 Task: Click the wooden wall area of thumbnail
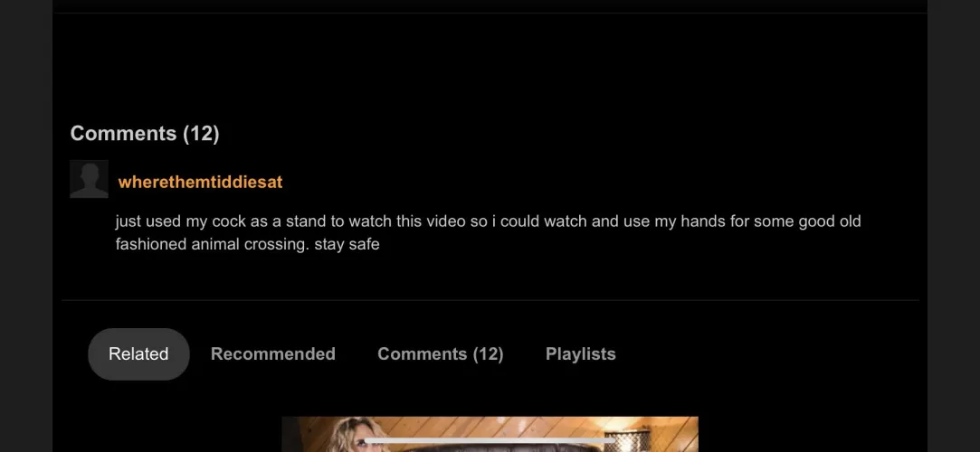500,427
